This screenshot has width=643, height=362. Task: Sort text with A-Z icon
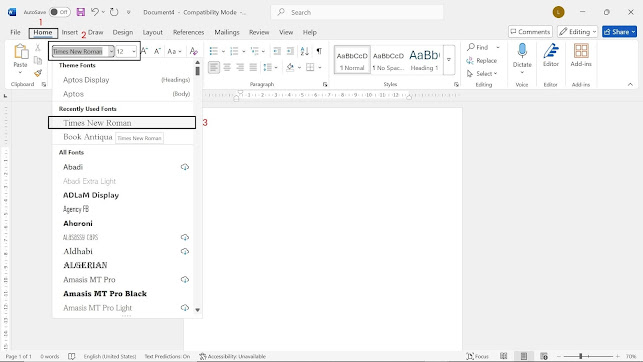pyautogui.click(x=305, y=51)
